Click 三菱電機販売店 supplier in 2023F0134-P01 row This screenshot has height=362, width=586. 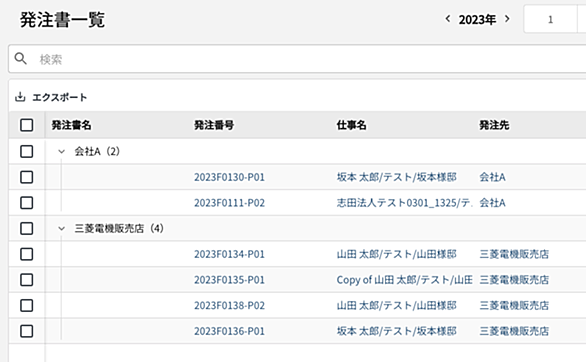tap(514, 254)
